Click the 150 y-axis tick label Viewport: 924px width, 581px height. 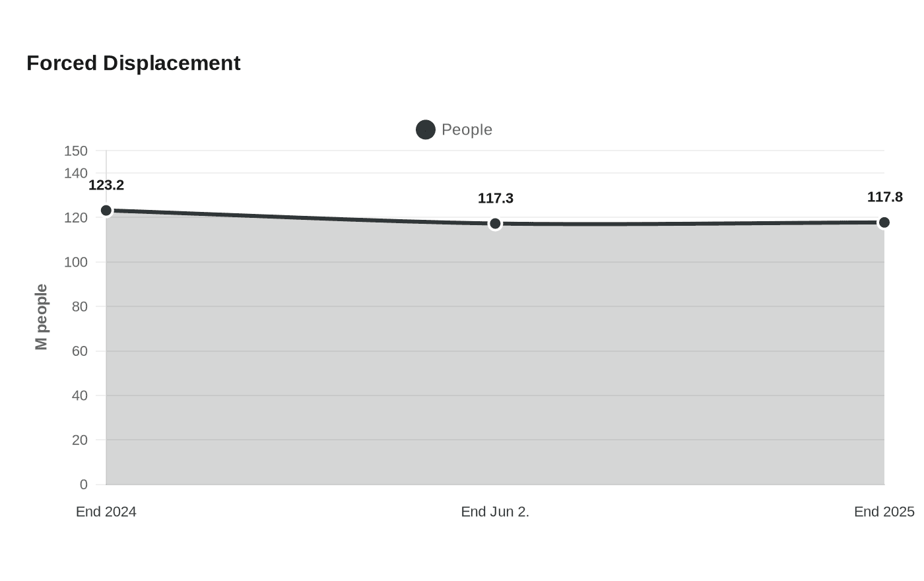coord(76,151)
